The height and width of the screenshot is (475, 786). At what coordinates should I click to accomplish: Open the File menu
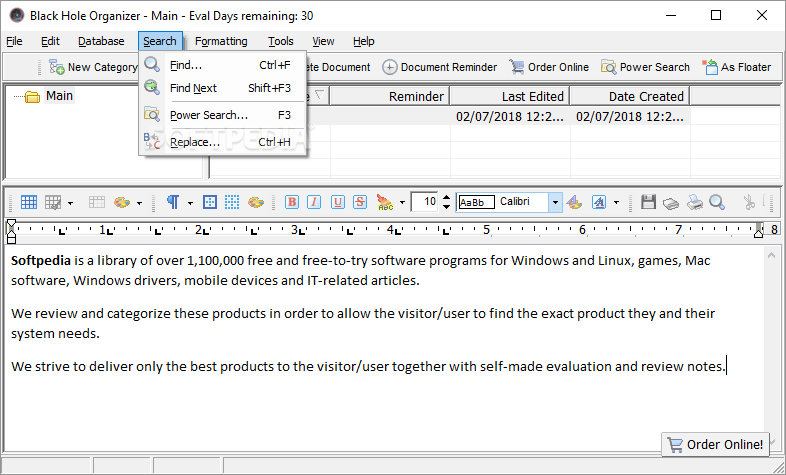click(14, 41)
